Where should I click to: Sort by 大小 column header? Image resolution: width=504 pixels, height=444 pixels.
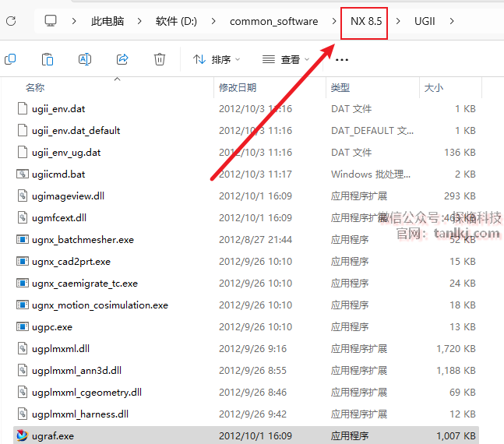pyautogui.click(x=434, y=87)
